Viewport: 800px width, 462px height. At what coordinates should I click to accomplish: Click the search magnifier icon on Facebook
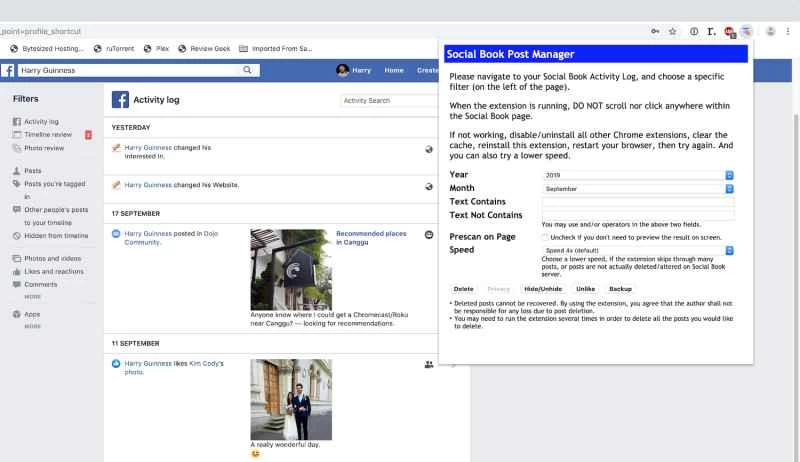[247, 70]
